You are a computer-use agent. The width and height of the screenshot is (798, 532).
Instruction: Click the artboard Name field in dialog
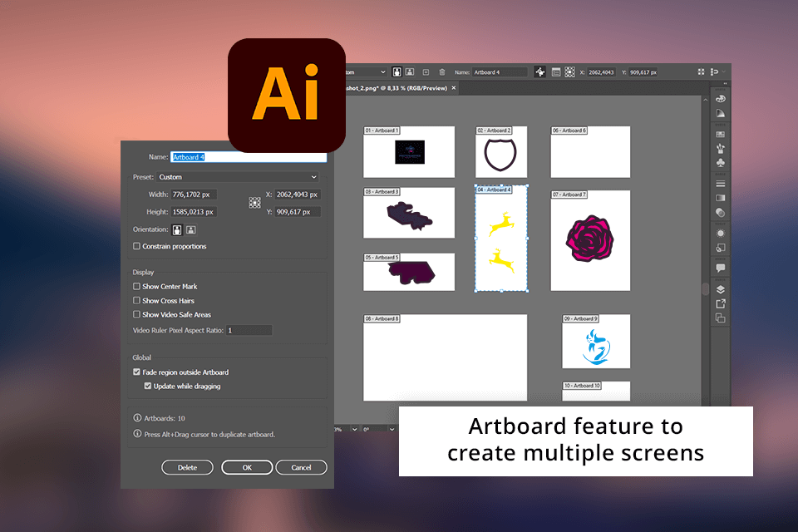tap(249, 157)
